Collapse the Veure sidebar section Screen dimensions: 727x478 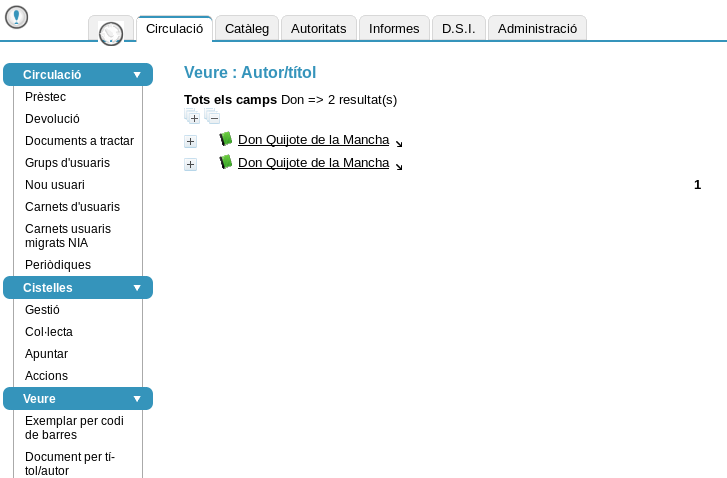(137, 399)
